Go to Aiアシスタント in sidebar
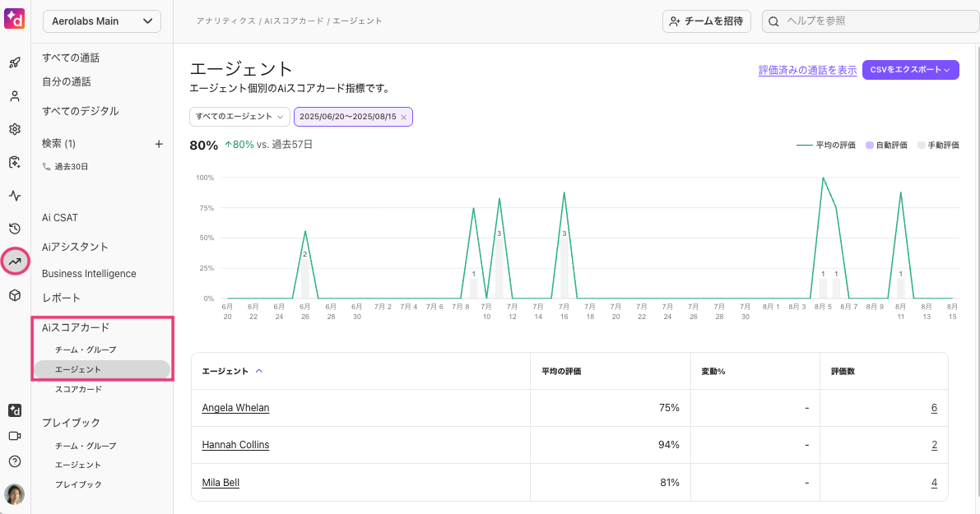The width and height of the screenshot is (980, 514). point(75,247)
